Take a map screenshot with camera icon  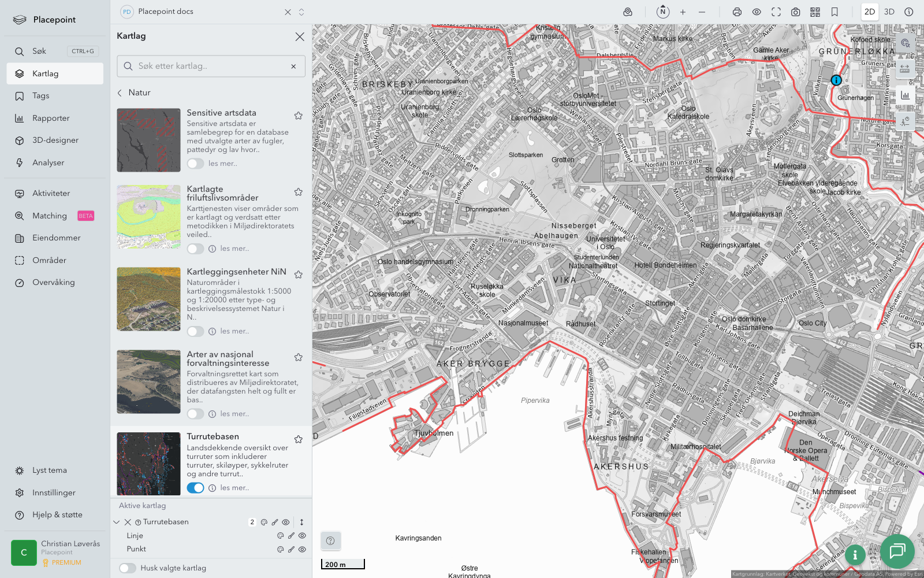[x=795, y=12]
